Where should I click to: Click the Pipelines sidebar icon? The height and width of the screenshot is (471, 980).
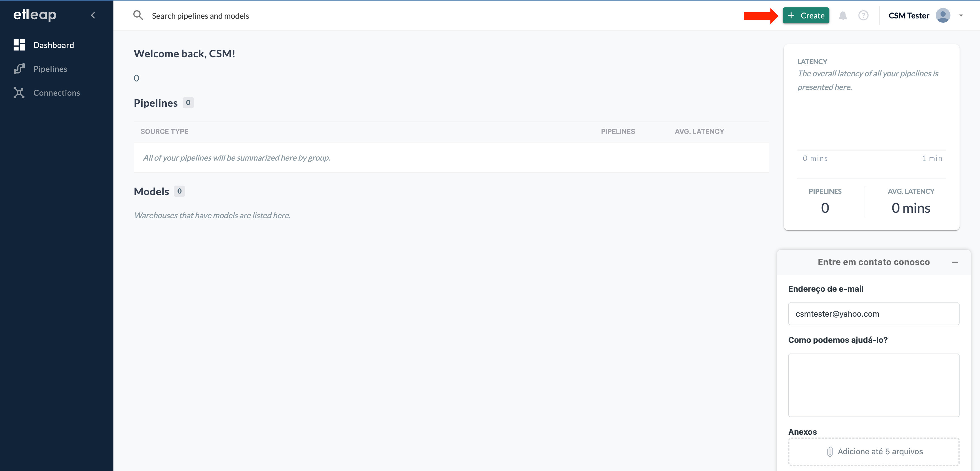(x=19, y=69)
